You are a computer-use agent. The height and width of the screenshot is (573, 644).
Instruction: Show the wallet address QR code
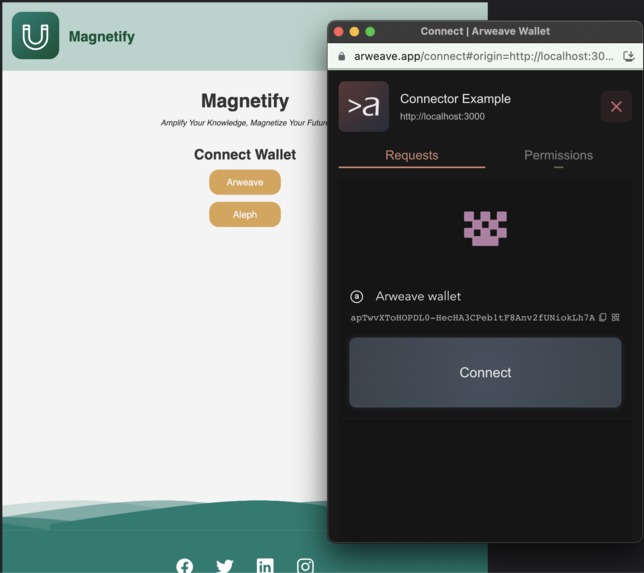tap(615, 317)
